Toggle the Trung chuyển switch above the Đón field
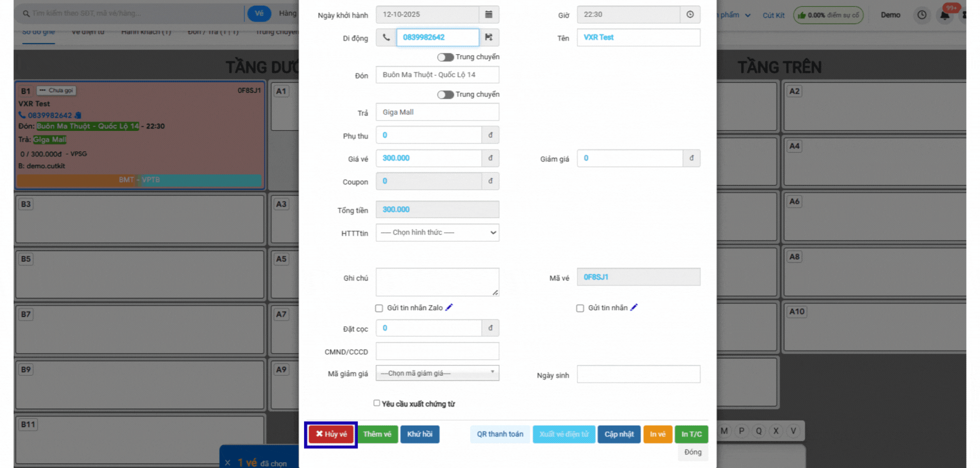 coord(445,57)
